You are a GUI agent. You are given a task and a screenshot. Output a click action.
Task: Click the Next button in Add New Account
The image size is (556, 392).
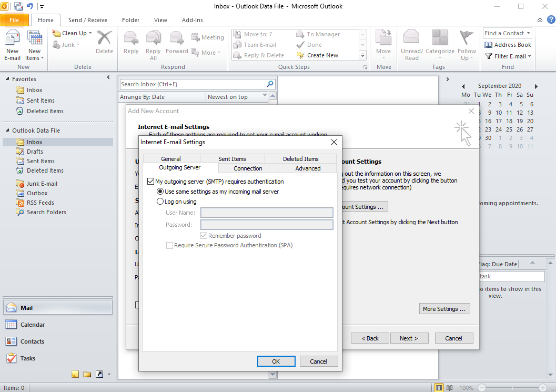[x=409, y=338]
